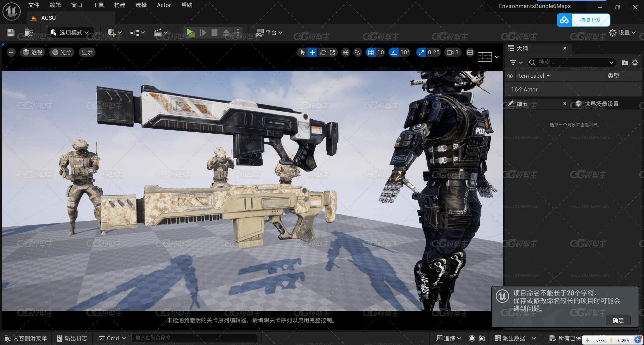Open the 构建 menu
This screenshot has height=345, width=644.
tap(120, 5)
